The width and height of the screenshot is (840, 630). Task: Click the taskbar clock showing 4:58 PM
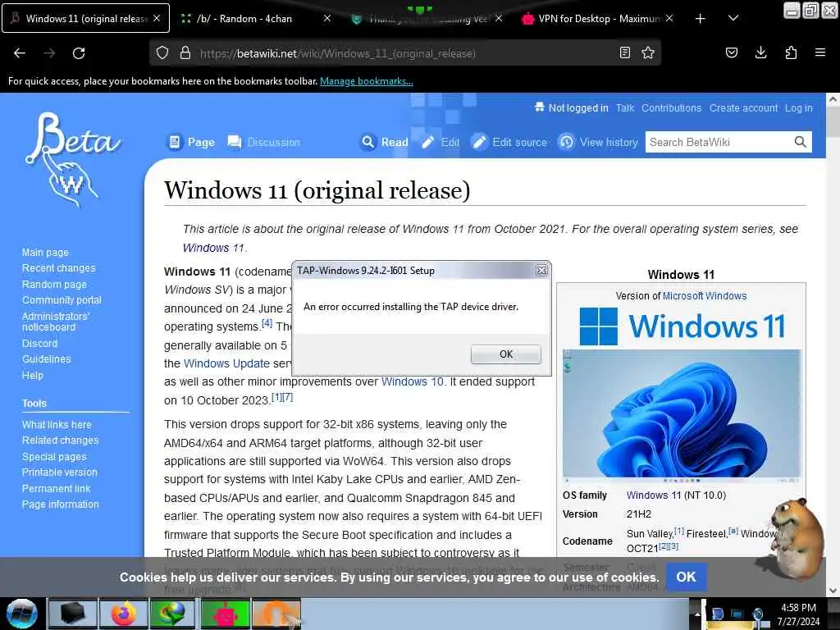[x=798, y=614]
